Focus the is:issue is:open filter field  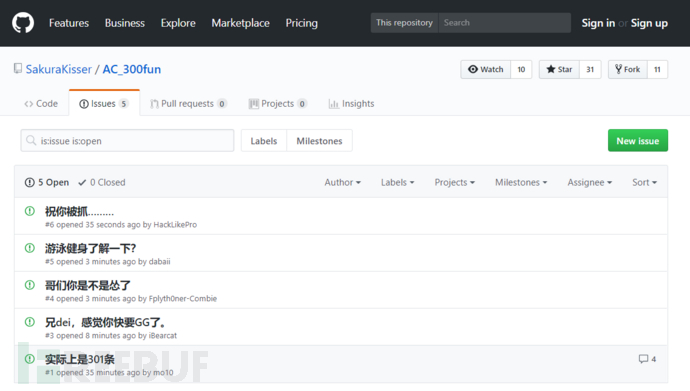click(127, 141)
